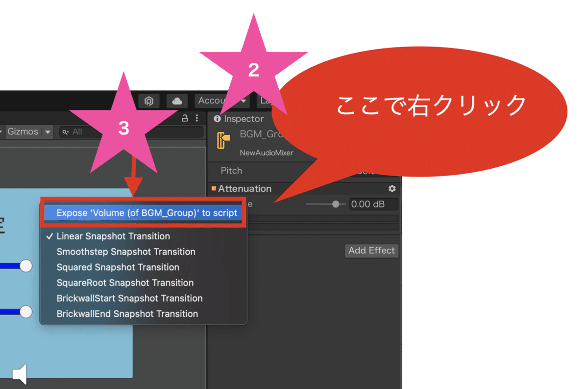Select Linear Snapshot Transition
The image size is (588, 389).
tap(143, 236)
